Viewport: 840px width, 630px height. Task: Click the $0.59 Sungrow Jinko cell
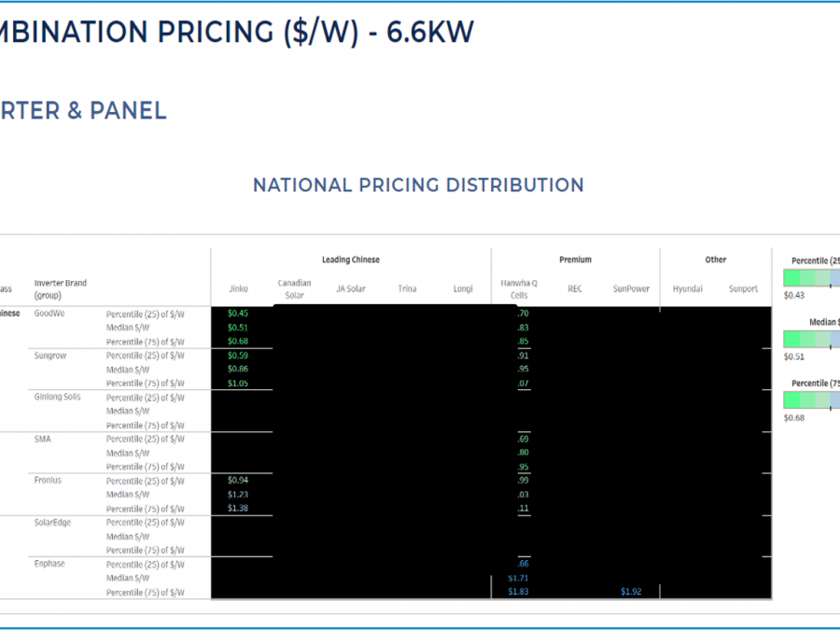[x=238, y=356]
